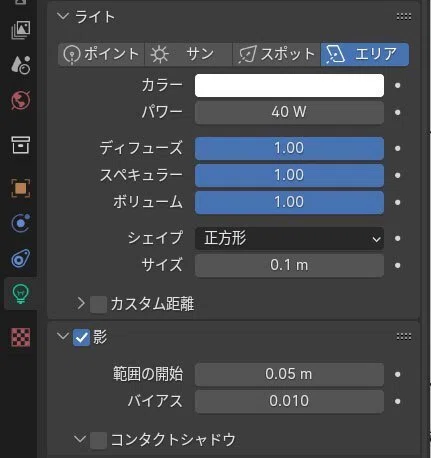Click the ライト panel title text

coord(95,17)
